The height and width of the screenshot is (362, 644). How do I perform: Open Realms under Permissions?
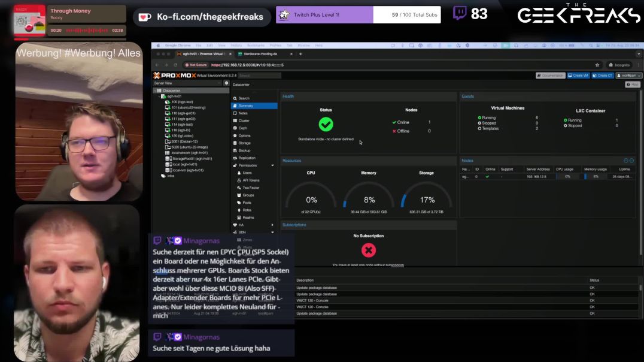[248, 217]
